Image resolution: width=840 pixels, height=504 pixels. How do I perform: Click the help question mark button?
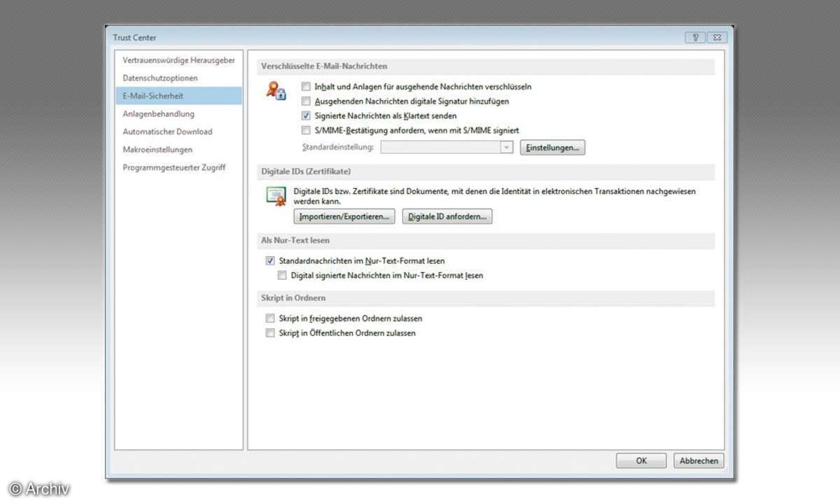click(695, 38)
